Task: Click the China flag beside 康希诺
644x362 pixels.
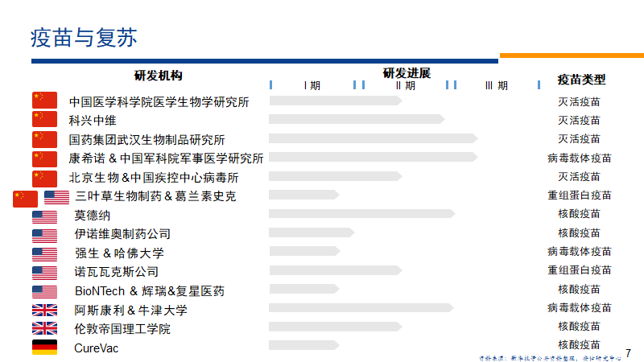Action: [x=45, y=159]
